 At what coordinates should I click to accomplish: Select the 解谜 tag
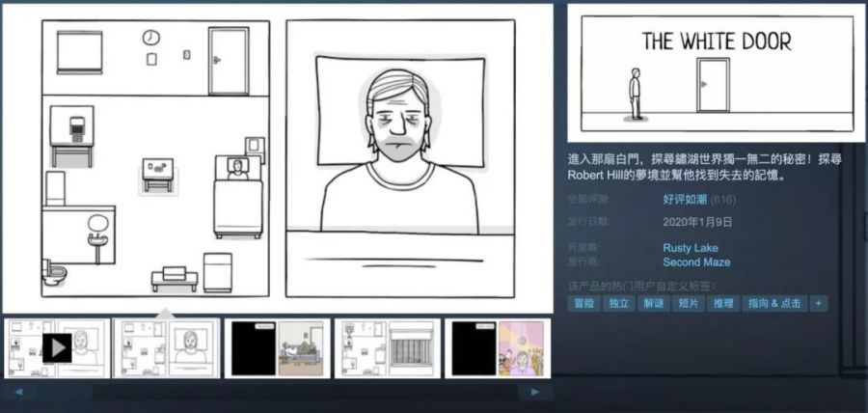point(653,303)
